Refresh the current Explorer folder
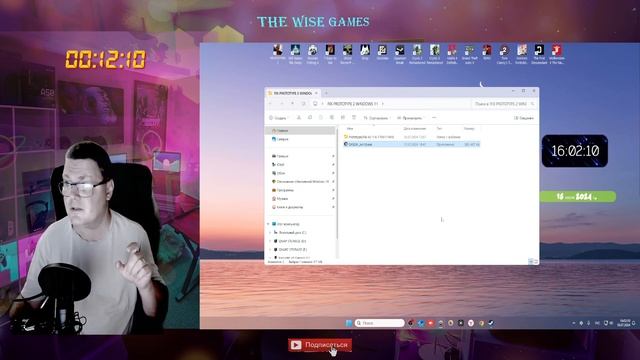Image resolution: width=640 pixels, height=360 pixels. tap(303, 104)
